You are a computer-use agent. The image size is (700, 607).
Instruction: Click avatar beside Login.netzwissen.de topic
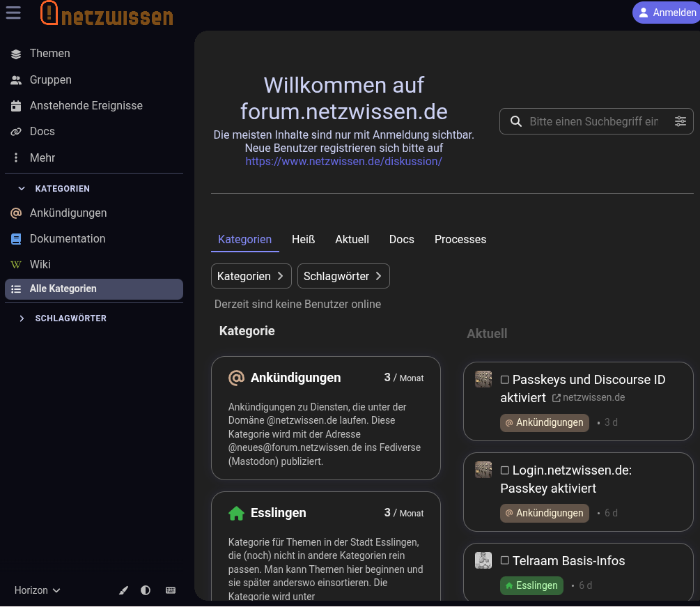[x=483, y=470]
